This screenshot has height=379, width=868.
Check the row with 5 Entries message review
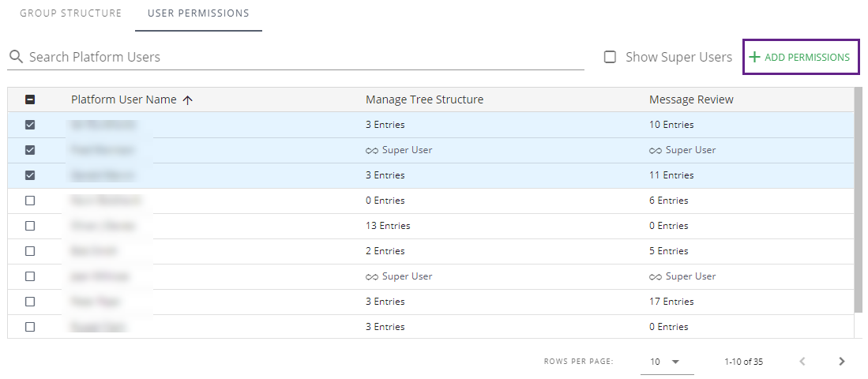(31, 251)
